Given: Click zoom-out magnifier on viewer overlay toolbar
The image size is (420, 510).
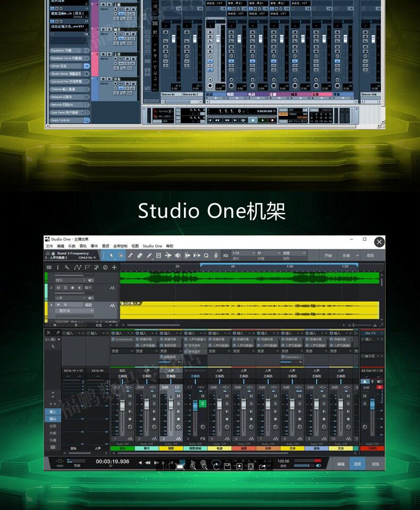Looking at the screenshot, I should pyautogui.click(x=205, y=467).
